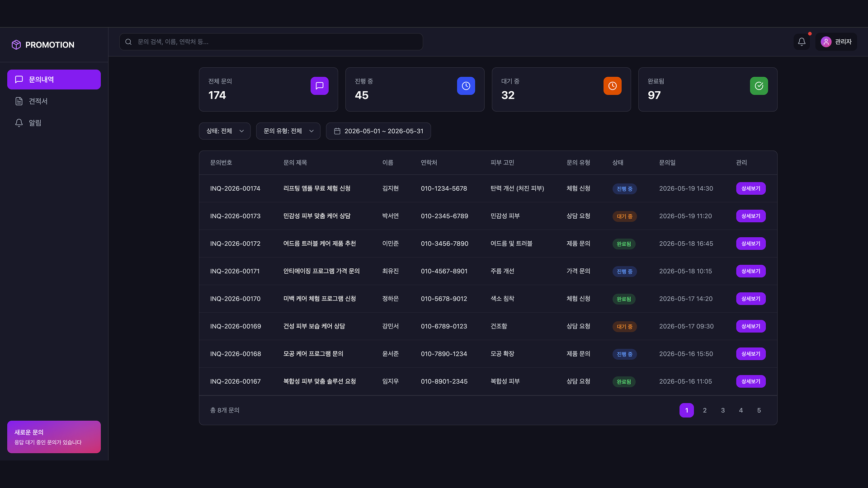Click phone number 010-5678-9012

pos(444,299)
